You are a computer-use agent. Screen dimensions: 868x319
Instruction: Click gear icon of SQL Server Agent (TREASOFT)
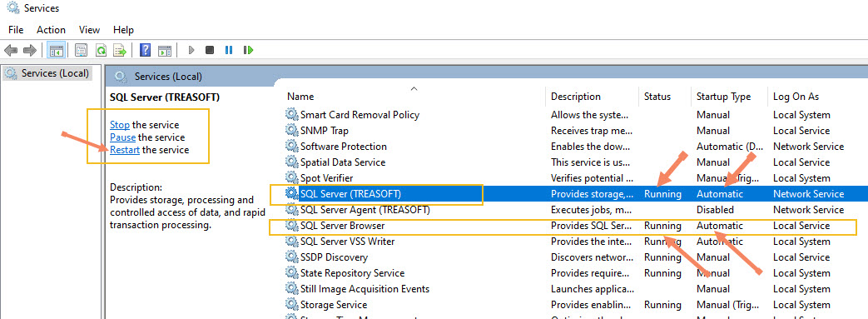click(x=291, y=210)
